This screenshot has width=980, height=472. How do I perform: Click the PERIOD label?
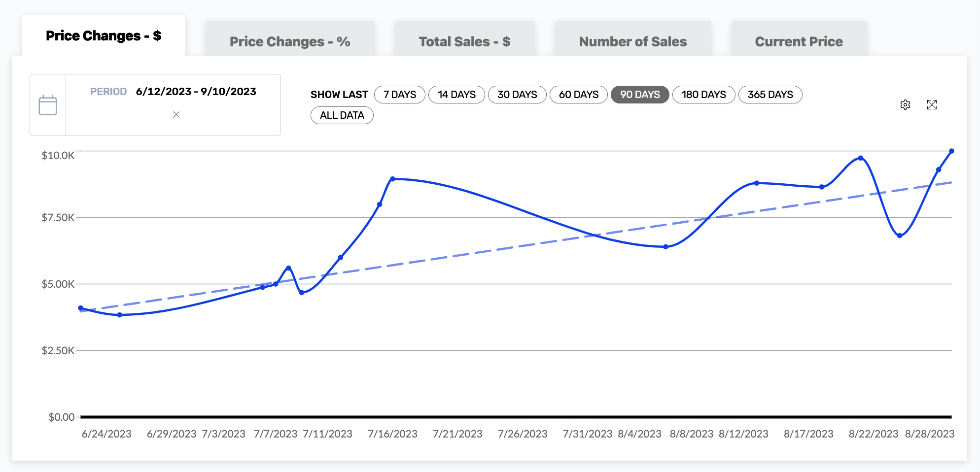pyautogui.click(x=108, y=92)
